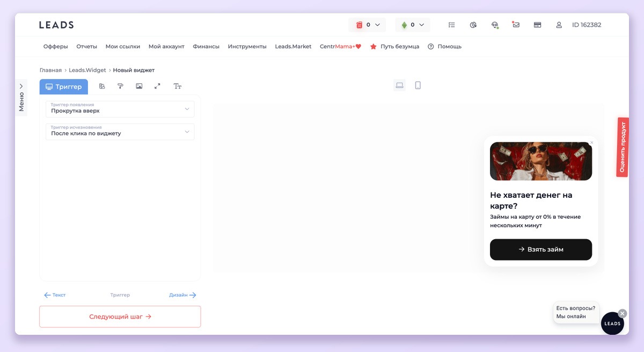644x352 pixels.
Task: Open the Отчеты menu
Action: [x=87, y=47]
